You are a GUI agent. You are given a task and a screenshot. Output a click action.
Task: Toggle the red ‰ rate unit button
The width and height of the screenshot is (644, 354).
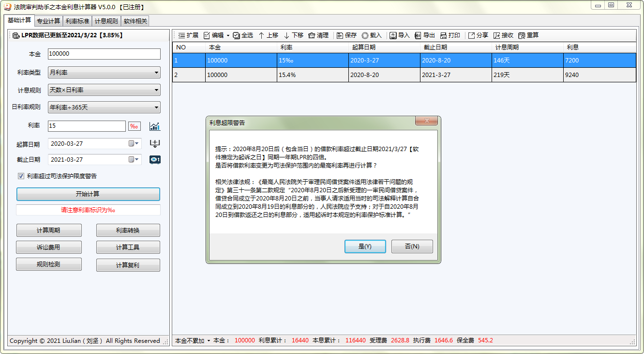click(134, 126)
